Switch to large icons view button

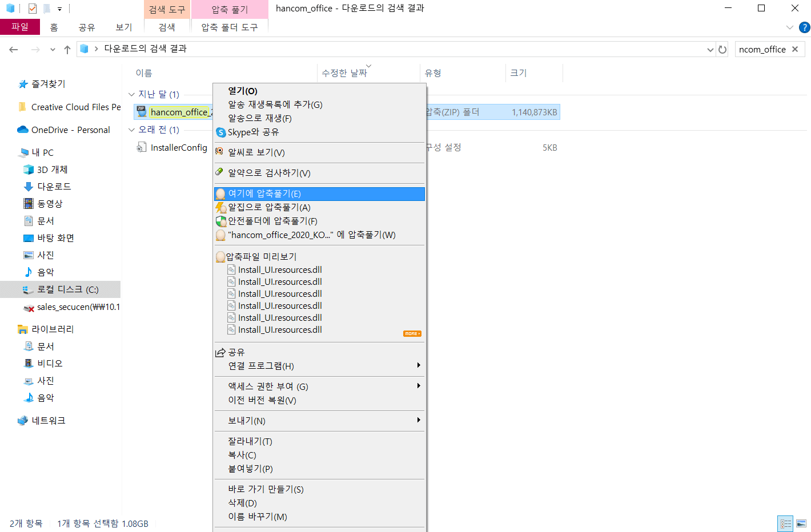pos(801,523)
